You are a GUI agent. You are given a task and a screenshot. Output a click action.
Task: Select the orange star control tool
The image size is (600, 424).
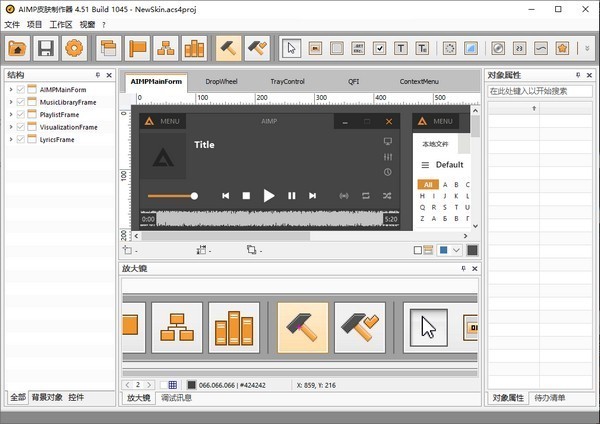562,48
